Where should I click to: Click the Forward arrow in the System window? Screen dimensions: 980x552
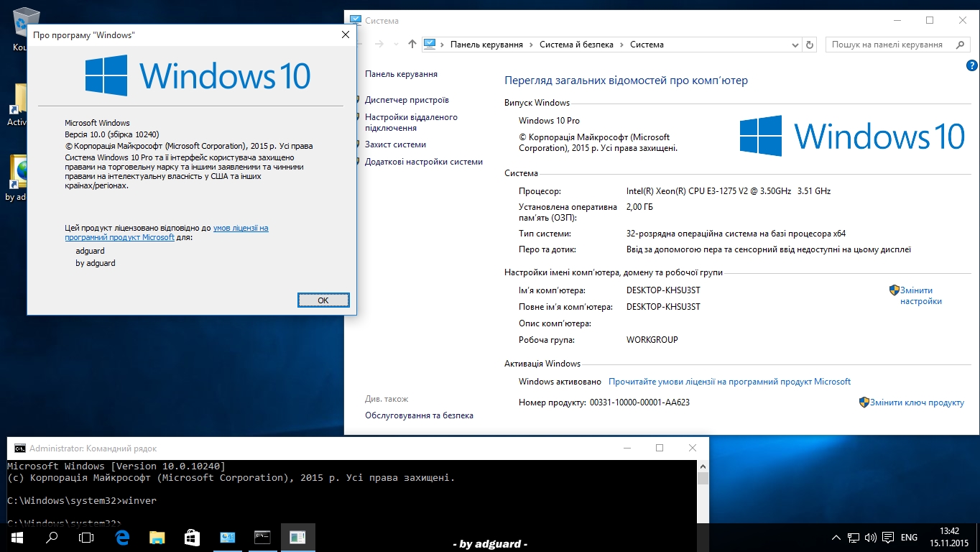click(379, 44)
